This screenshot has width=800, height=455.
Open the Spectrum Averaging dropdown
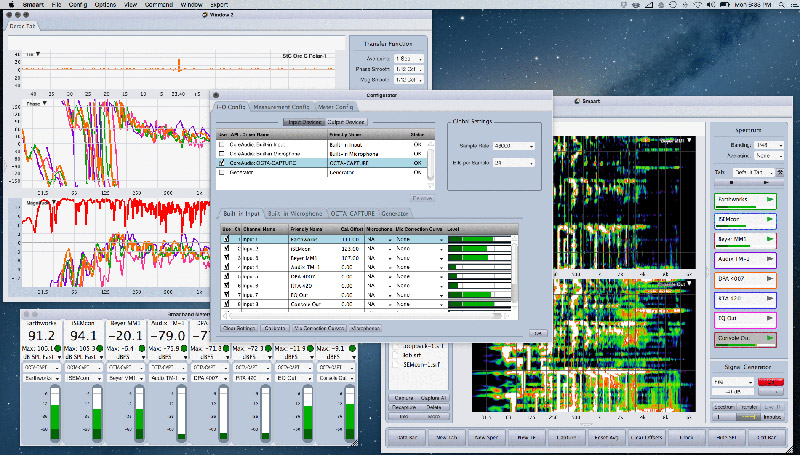pos(768,156)
